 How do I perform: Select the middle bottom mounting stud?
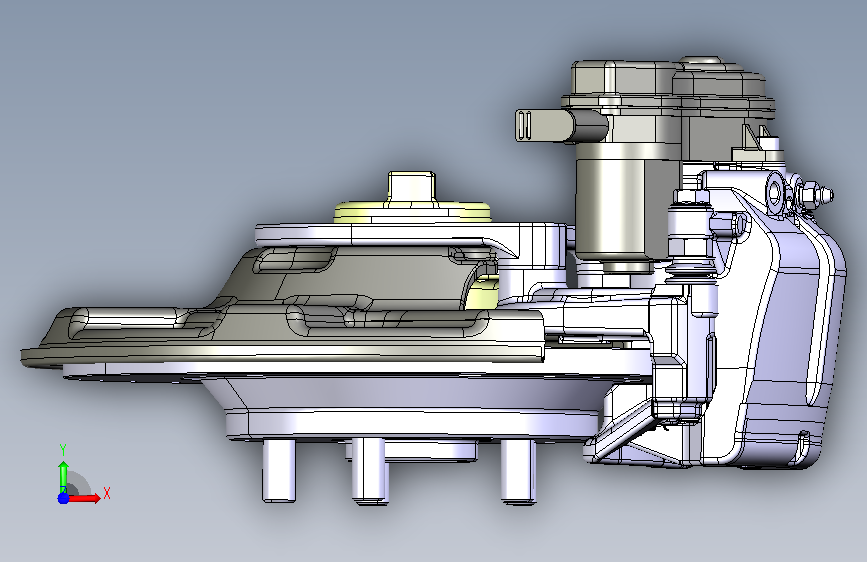click(x=369, y=471)
